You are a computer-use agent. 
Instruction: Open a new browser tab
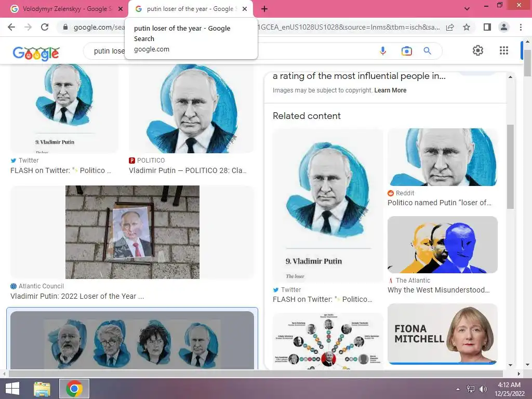point(264,9)
